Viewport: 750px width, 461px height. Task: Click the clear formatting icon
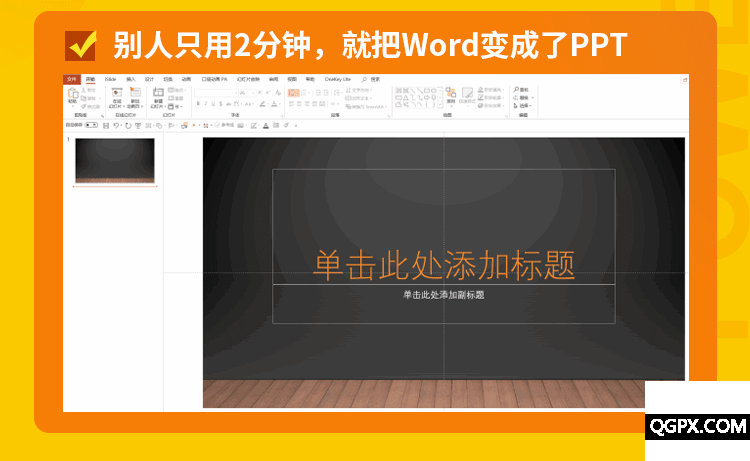click(x=278, y=93)
